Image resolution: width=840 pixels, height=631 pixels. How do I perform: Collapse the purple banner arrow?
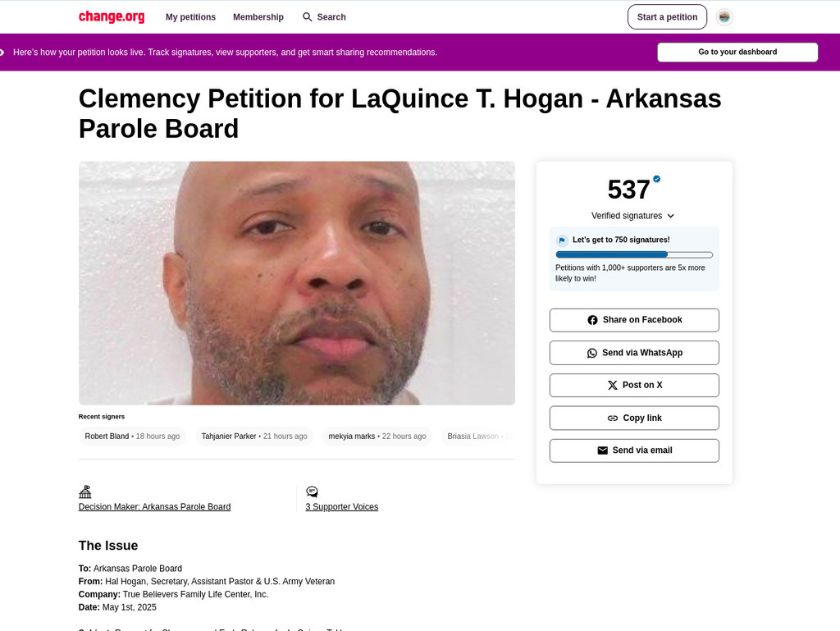point(2,52)
